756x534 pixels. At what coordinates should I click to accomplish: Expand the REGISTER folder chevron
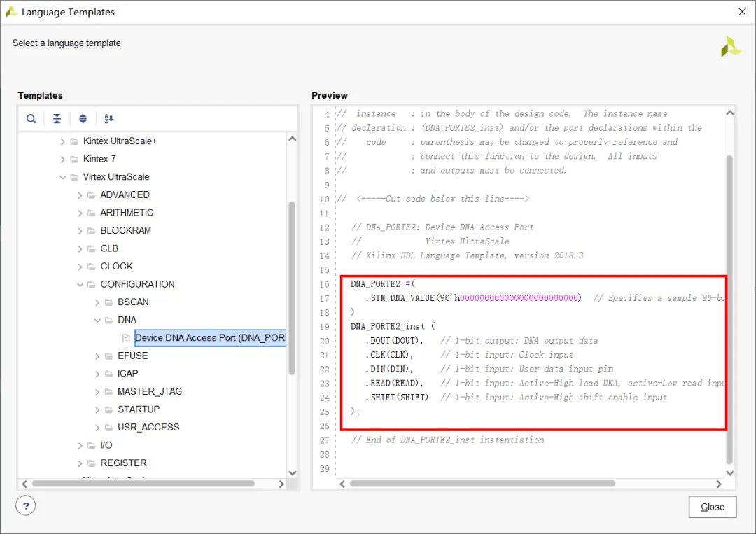[80, 463]
